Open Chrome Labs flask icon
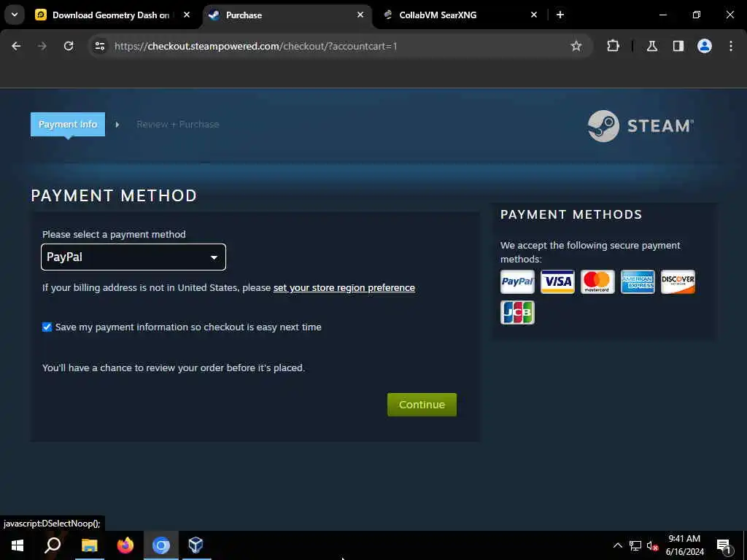This screenshot has height=560, width=747. pyautogui.click(x=652, y=46)
